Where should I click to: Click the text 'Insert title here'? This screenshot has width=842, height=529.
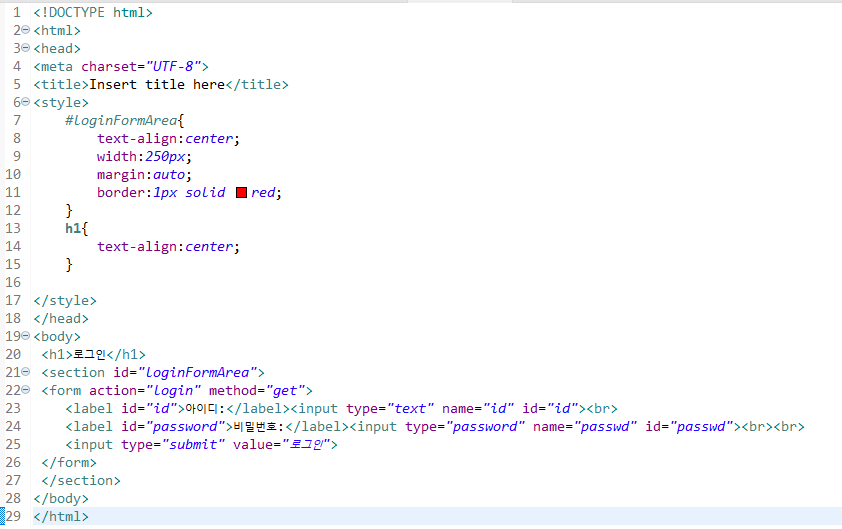[x=157, y=84]
